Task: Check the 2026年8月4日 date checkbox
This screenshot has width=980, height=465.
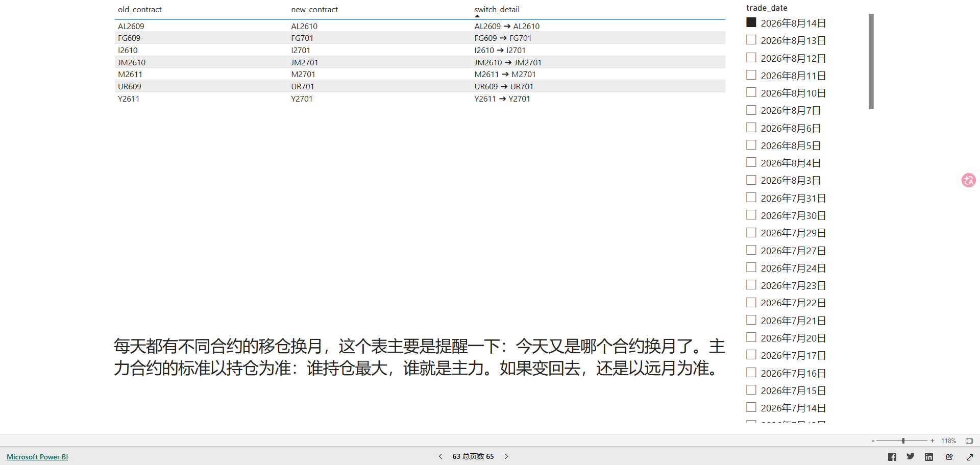Action: click(751, 162)
